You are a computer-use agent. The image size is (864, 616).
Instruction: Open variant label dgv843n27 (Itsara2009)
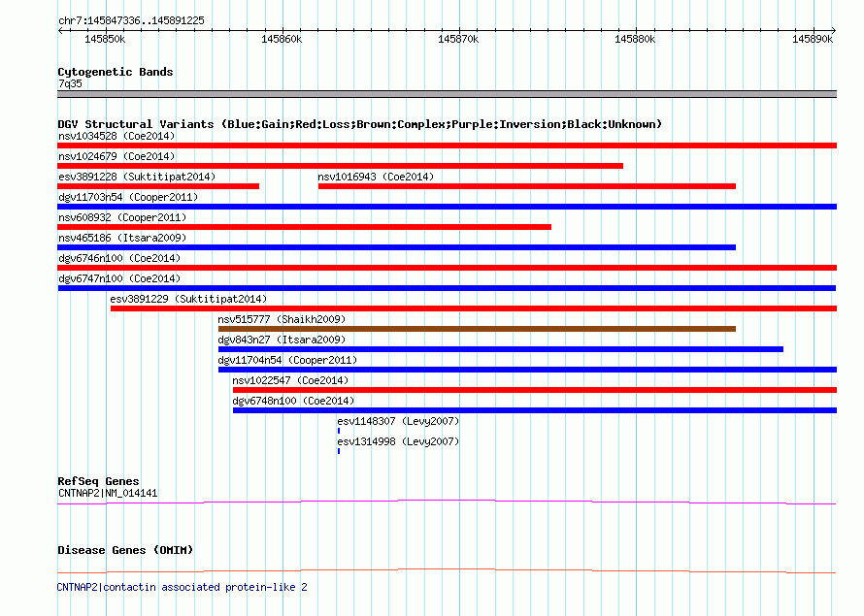click(282, 340)
